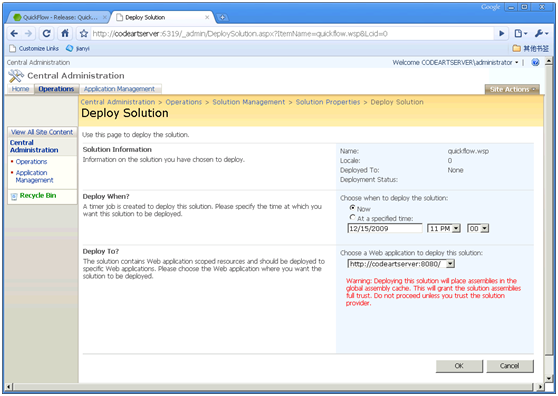Screen dimensions: 558x396
Task: Click the quickflow.wsp solution name
Action: coord(468,151)
